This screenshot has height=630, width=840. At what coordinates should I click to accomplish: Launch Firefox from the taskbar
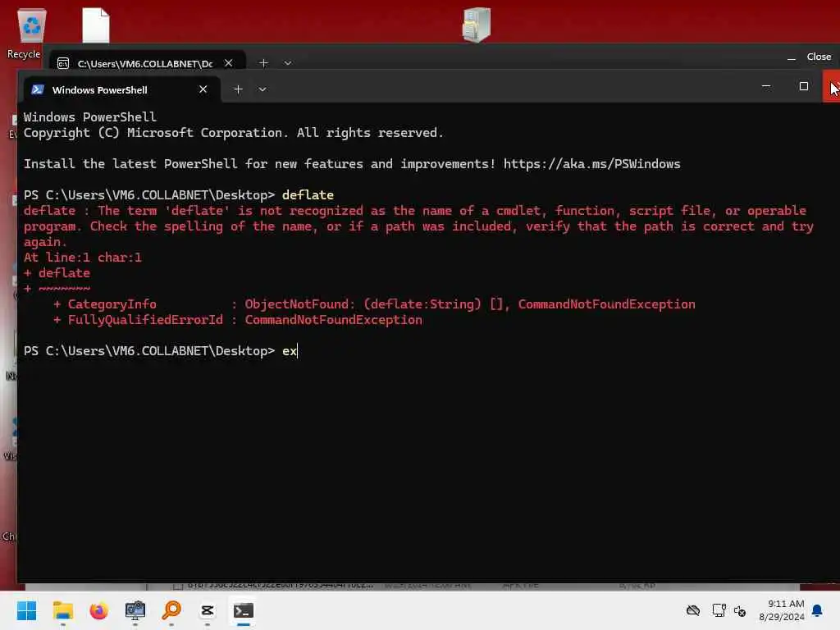pyautogui.click(x=98, y=610)
